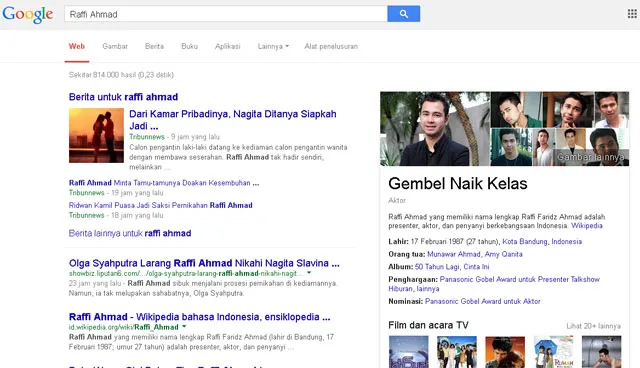Click the third film thumbnail with orange poster
The height and width of the screenshot is (368, 640).
(505, 352)
